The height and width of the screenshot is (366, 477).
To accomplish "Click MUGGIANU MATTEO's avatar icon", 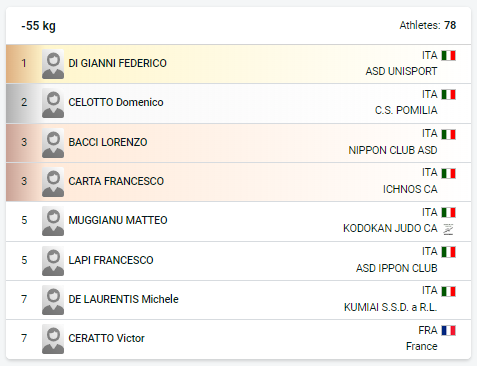I will click(53, 221).
